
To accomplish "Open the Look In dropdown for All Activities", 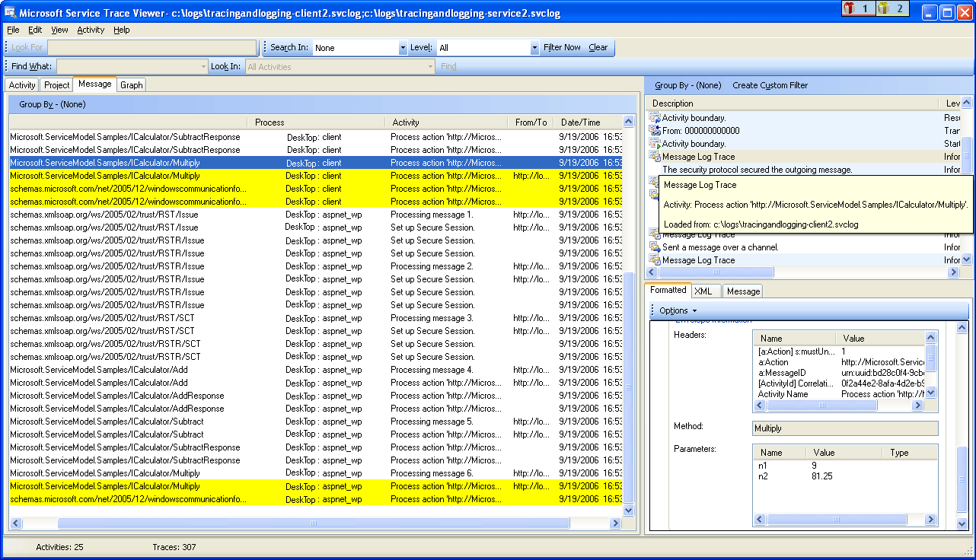I will click(429, 66).
